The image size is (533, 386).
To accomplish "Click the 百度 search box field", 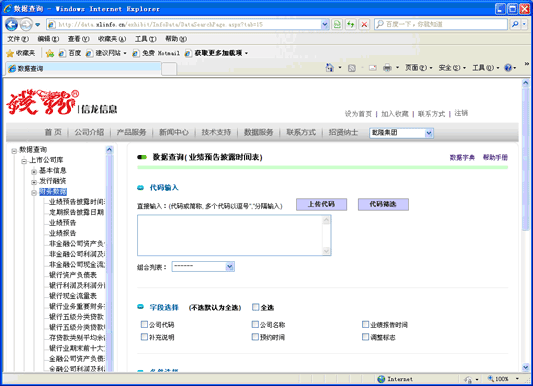I will tap(441, 24).
